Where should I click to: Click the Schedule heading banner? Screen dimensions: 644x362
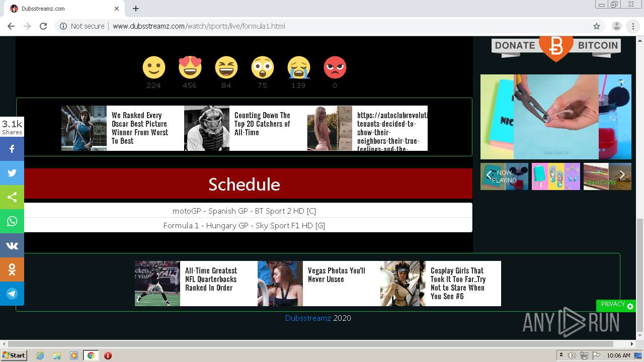[244, 184]
